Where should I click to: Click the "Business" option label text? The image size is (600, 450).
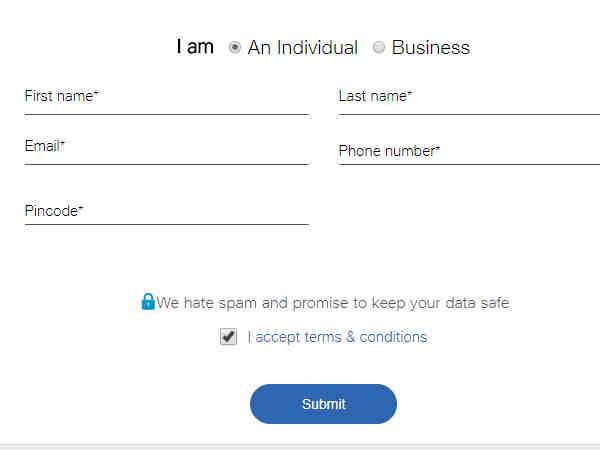431,47
